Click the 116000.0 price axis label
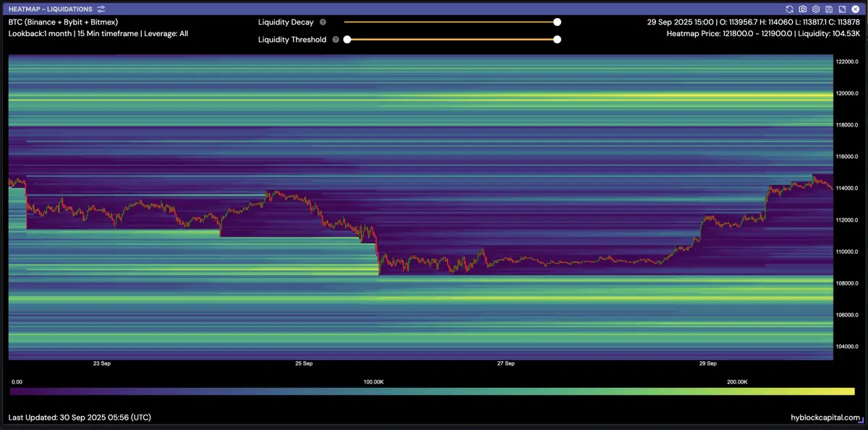 point(847,157)
